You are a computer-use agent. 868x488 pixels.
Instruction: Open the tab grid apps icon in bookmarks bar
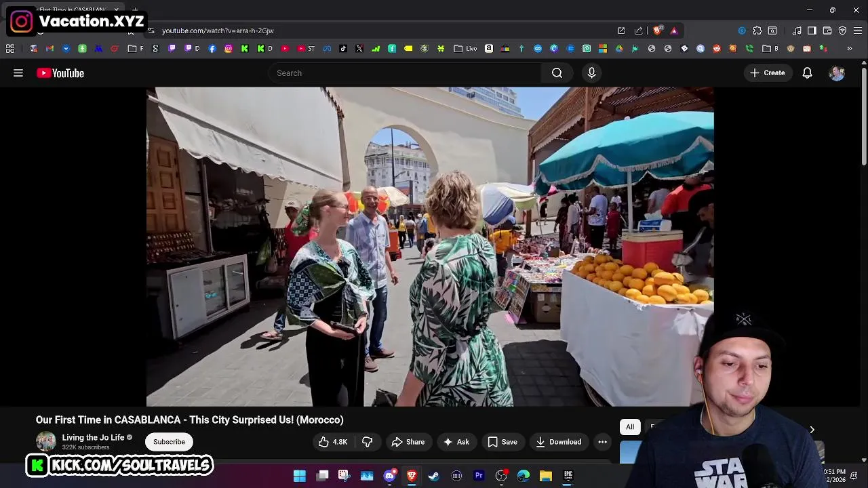tap(10, 49)
